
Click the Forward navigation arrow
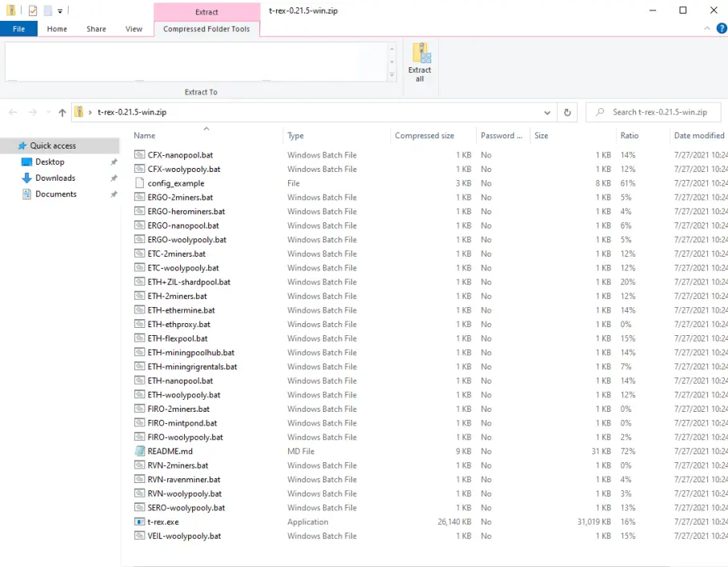point(33,112)
